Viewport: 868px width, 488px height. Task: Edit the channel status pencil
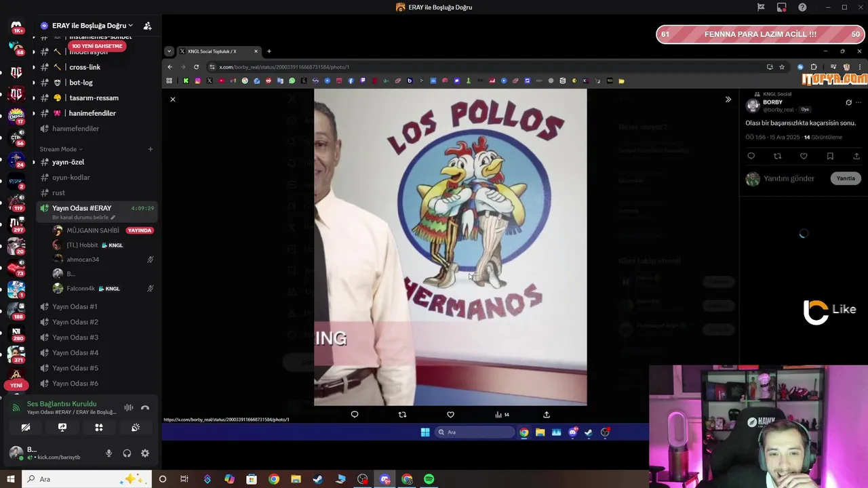coord(113,218)
